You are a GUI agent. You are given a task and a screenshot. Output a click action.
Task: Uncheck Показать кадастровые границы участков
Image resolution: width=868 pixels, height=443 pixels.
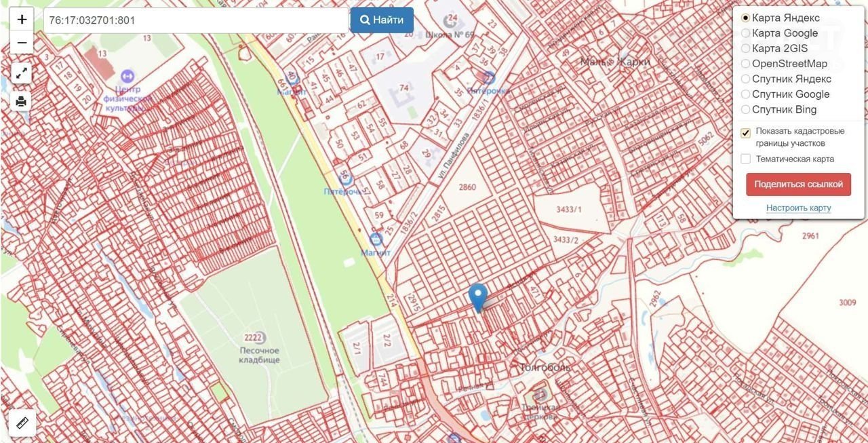(746, 132)
